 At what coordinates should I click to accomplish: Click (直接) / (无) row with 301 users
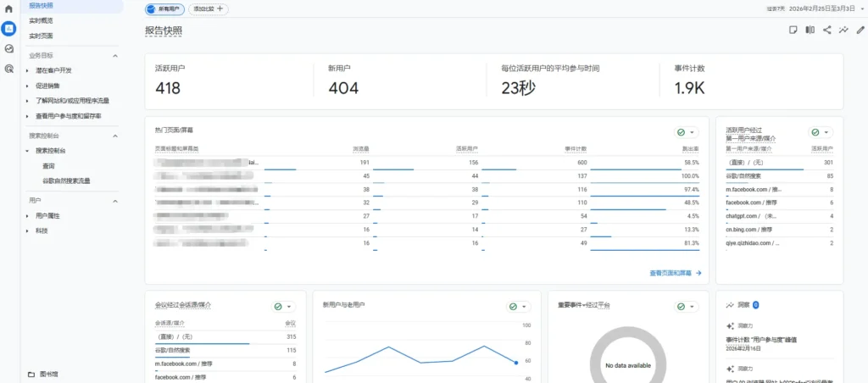click(x=780, y=163)
